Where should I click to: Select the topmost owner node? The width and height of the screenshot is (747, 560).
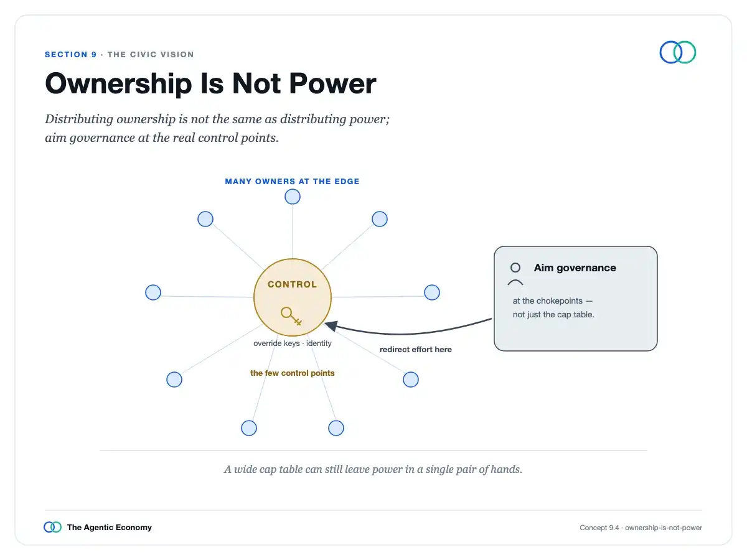tap(293, 197)
